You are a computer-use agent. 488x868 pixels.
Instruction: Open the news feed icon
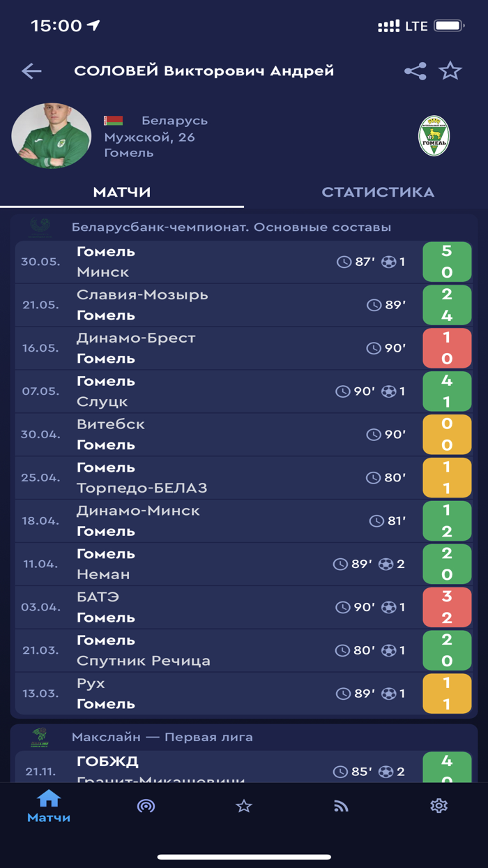341,806
